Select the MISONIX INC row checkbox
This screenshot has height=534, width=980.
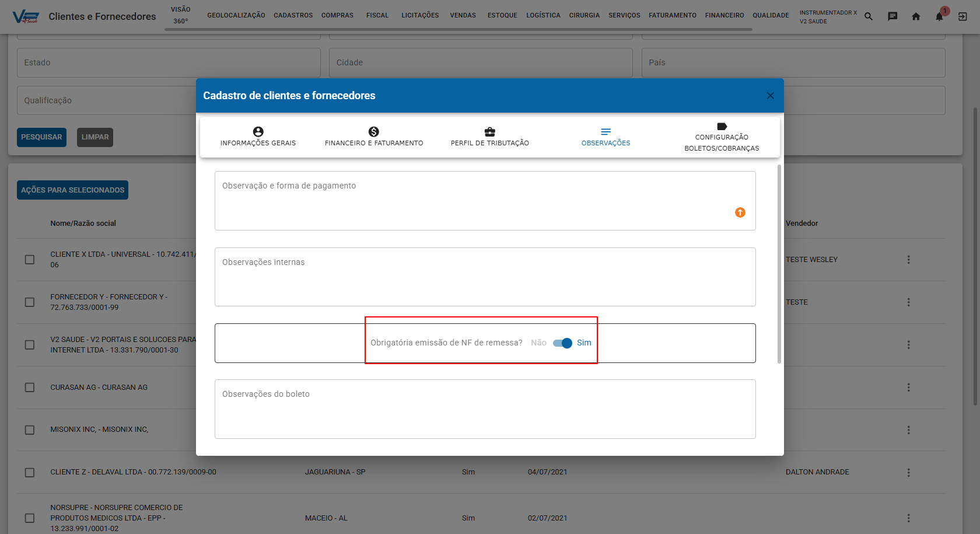click(x=30, y=430)
